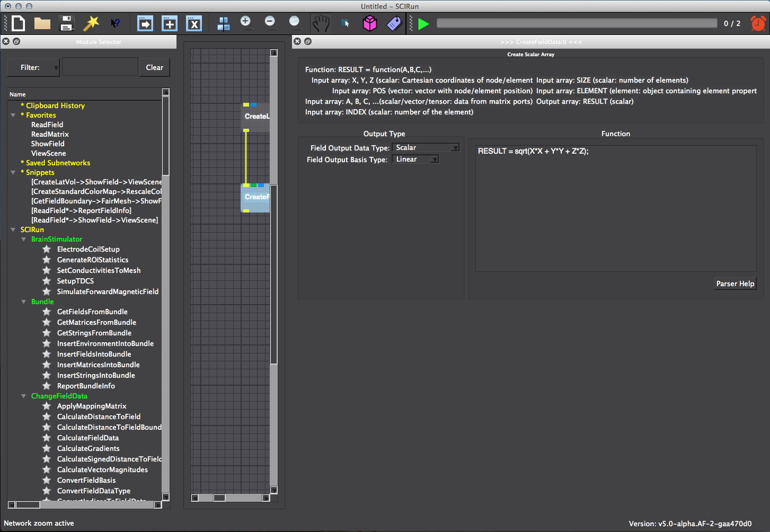
Task: Select upper CreateLatVol module on canvas
Action: (x=256, y=117)
